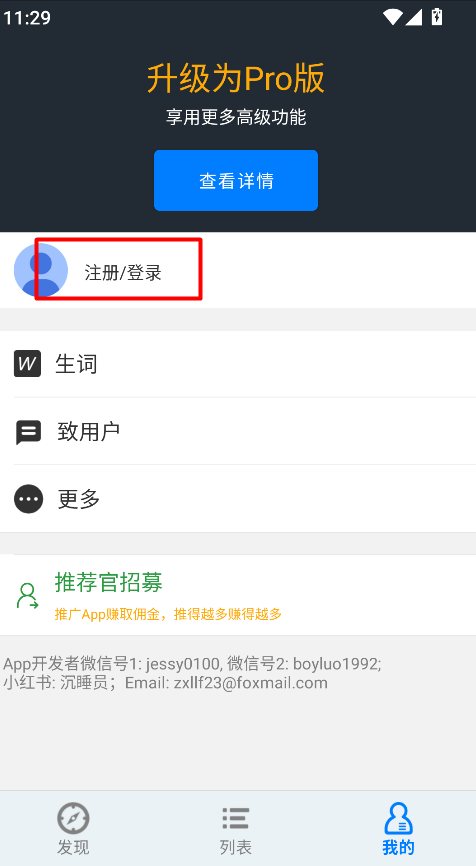Tap the user avatar icon
The width and height of the screenshot is (476, 866).
click(x=41, y=270)
